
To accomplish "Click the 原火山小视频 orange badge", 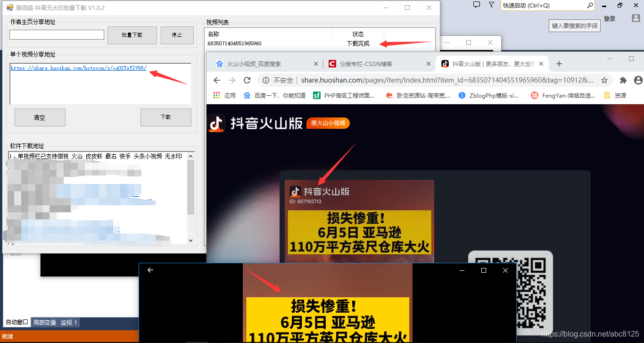I will (x=328, y=124).
